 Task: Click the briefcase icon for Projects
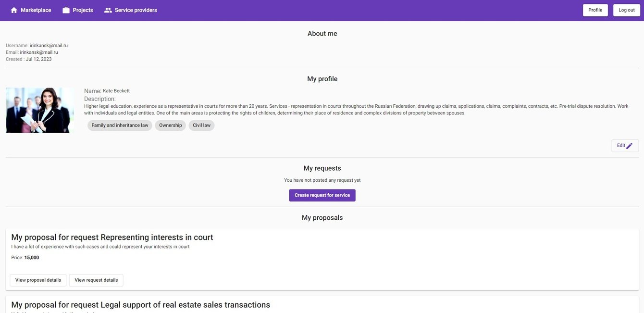tap(66, 10)
